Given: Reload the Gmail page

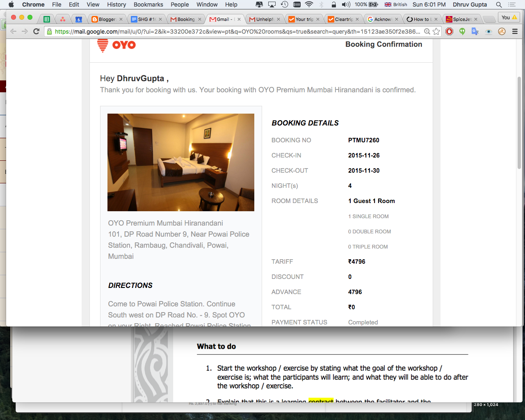Looking at the screenshot, I should click(x=36, y=32).
